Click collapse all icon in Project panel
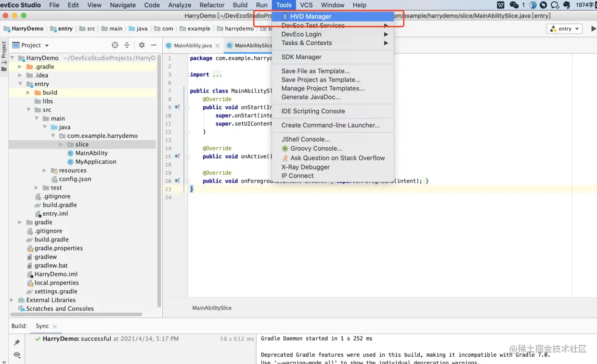 (x=127, y=45)
